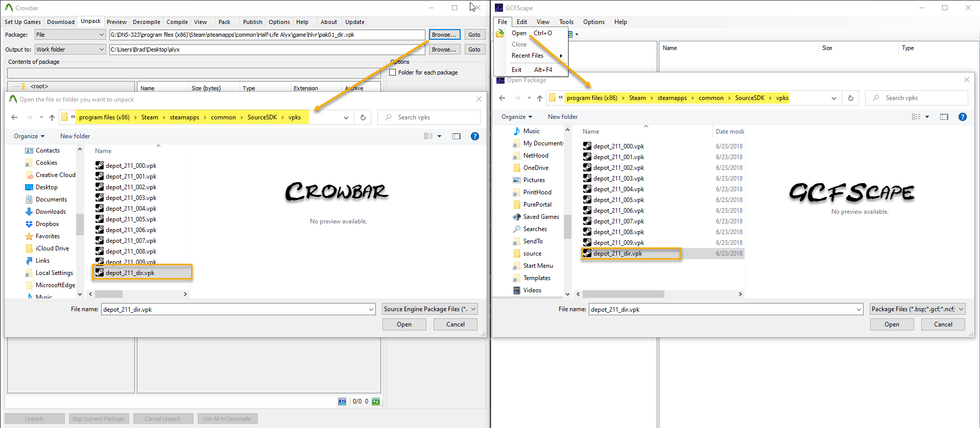This screenshot has height=428, width=980.
Task: Open Package Files type filter dropdown
Action: click(918, 309)
